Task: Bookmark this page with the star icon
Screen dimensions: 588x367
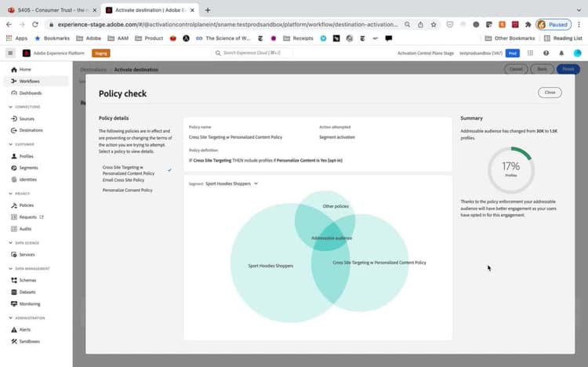Action: pos(434,24)
